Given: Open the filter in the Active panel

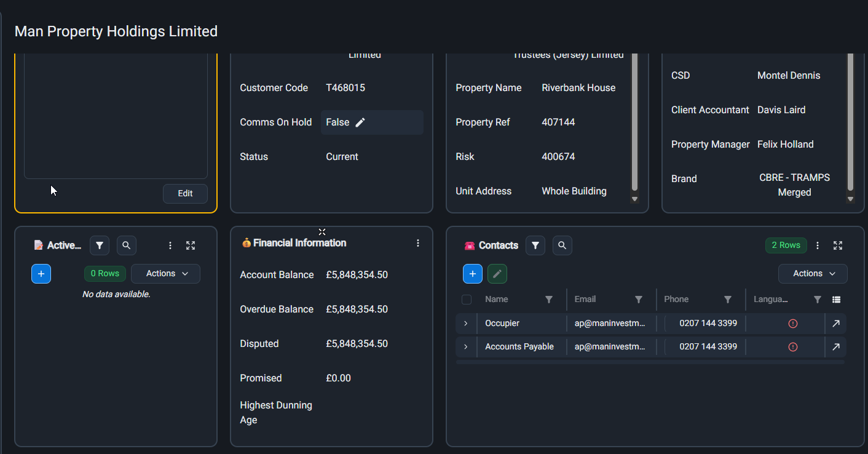Looking at the screenshot, I should tap(100, 245).
